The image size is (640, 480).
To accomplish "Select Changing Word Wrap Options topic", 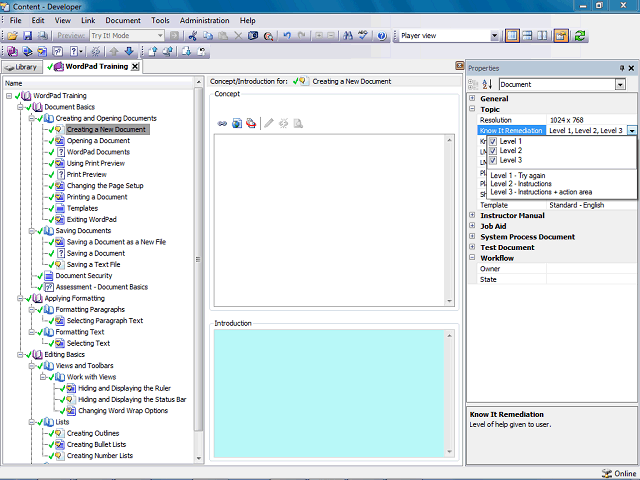I will [123, 411].
